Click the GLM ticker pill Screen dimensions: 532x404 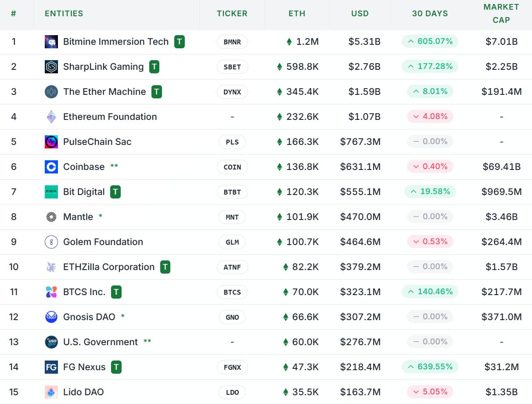[x=232, y=242]
